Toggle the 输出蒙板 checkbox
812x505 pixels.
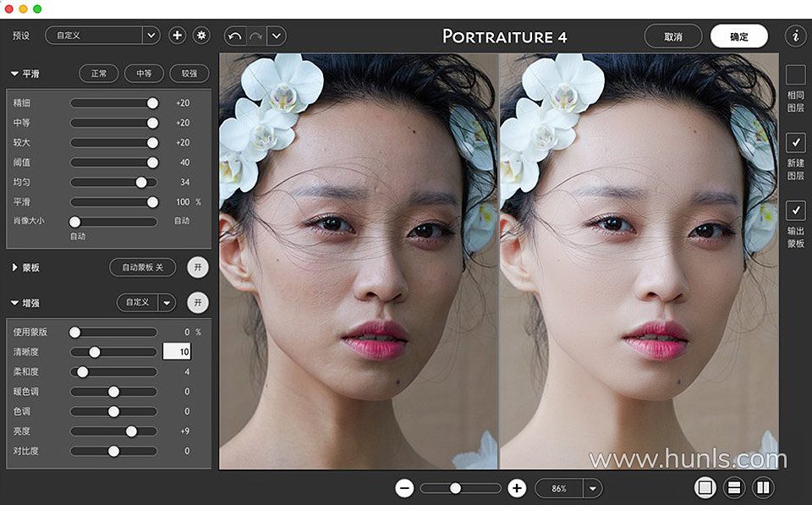(x=795, y=210)
